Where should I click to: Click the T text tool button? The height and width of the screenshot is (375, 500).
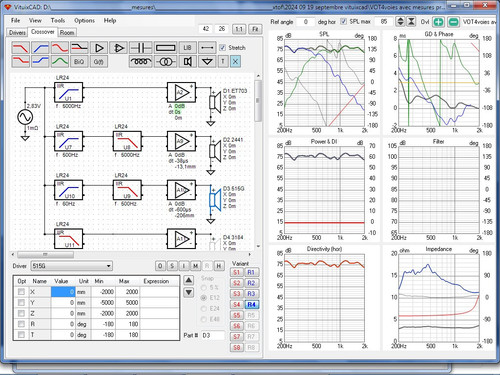pyautogui.click(x=223, y=61)
